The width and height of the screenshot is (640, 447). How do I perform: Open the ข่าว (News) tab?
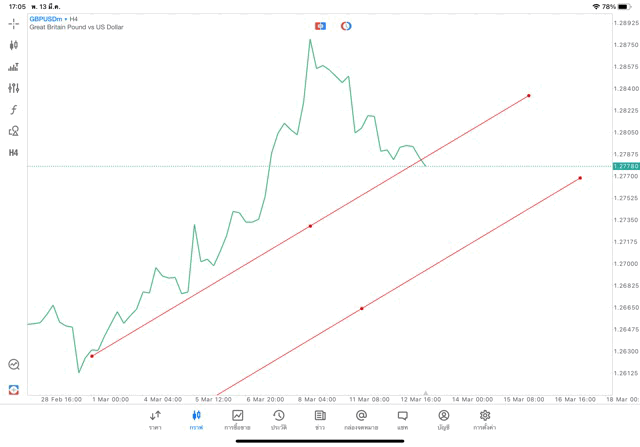click(320, 420)
